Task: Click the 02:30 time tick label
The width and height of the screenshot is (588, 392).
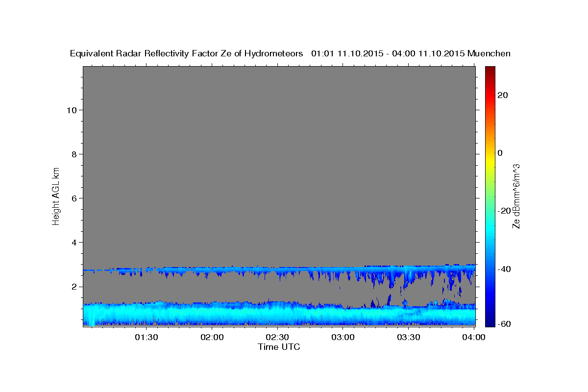Action: (x=277, y=337)
